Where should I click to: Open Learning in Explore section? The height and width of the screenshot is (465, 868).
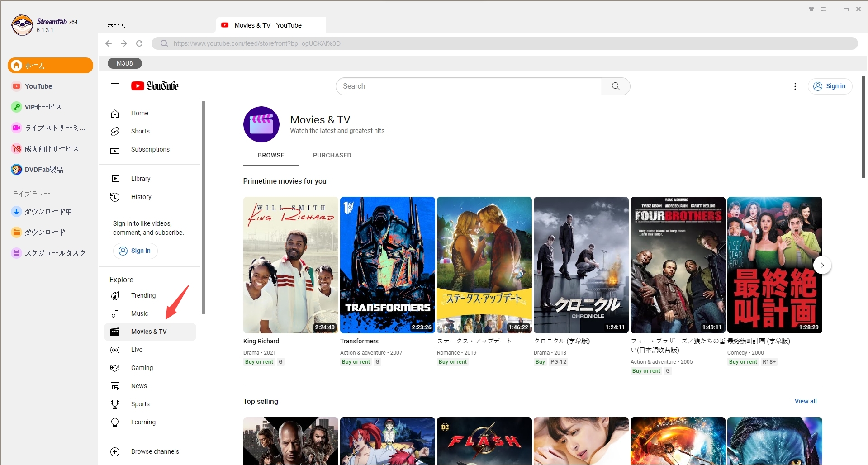point(150,422)
